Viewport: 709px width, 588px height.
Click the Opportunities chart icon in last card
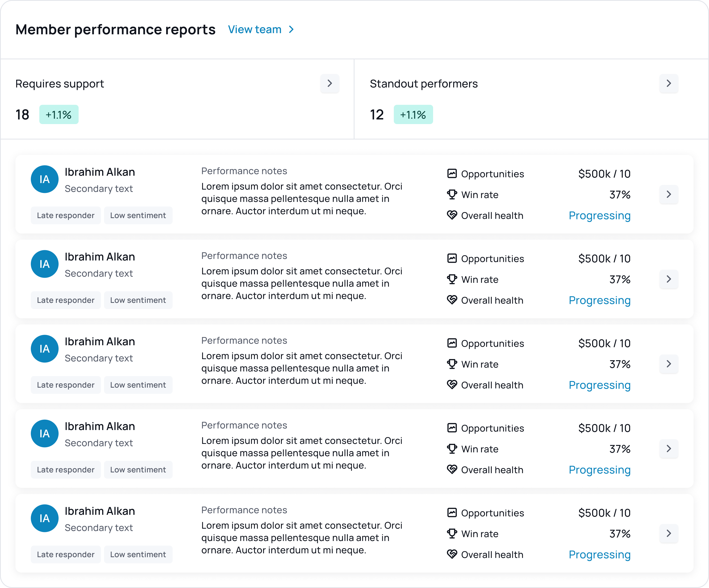(452, 512)
